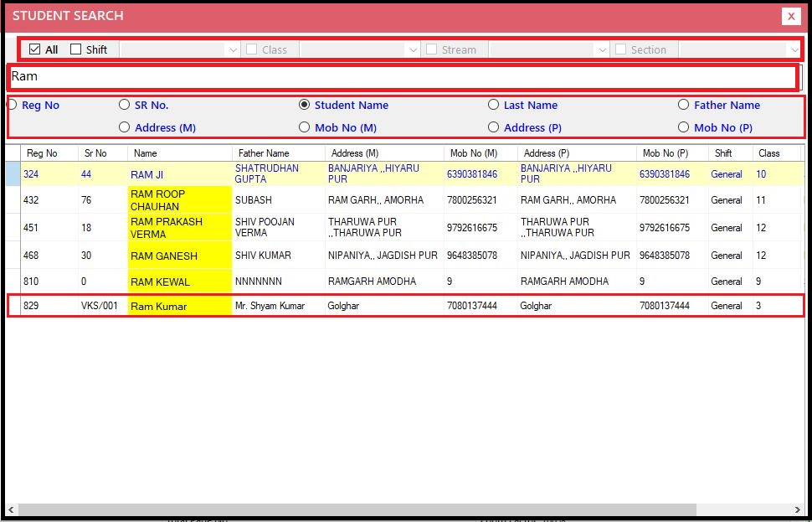Select the Student Name radio button
Viewport: 812px width, 522px height.
click(x=304, y=105)
